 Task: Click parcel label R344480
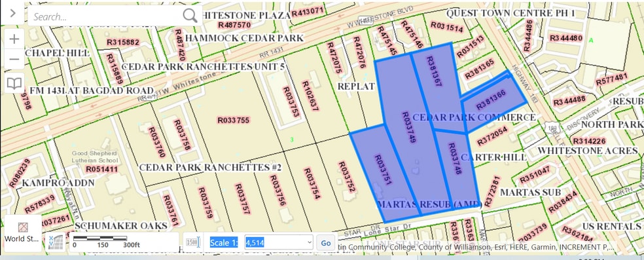pyautogui.click(x=566, y=38)
